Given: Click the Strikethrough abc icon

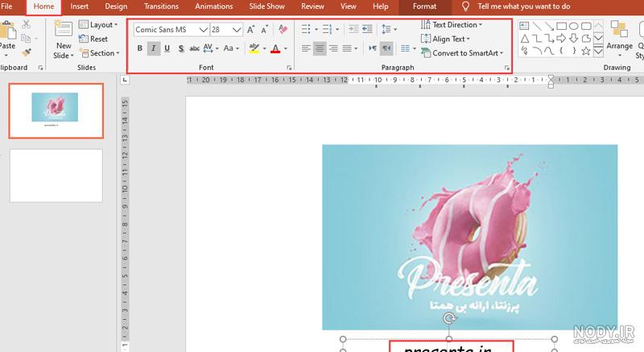Looking at the screenshot, I should pos(194,48).
